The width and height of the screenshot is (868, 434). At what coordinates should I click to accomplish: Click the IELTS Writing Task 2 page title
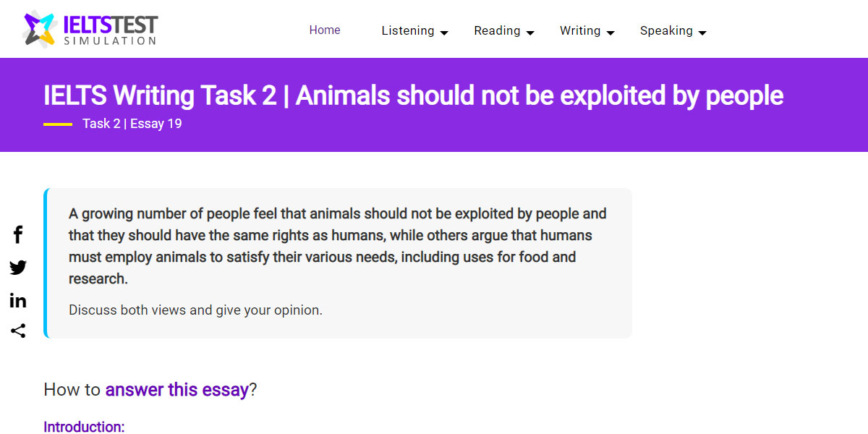coord(413,95)
